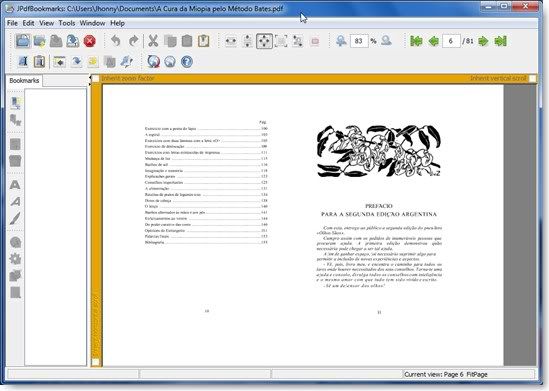The image size is (549, 391).
Task: Click the clipboard with text icon
Action: (x=40, y=62)
